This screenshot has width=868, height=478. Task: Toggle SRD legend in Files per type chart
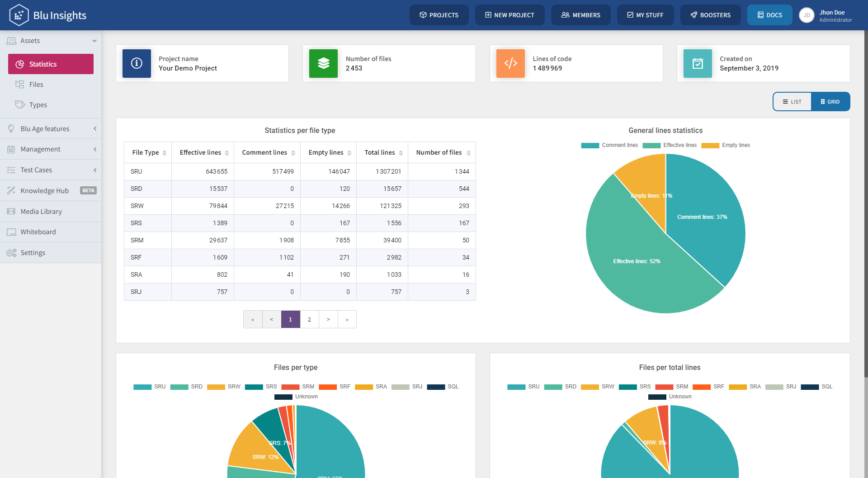[x=186, y=387]
